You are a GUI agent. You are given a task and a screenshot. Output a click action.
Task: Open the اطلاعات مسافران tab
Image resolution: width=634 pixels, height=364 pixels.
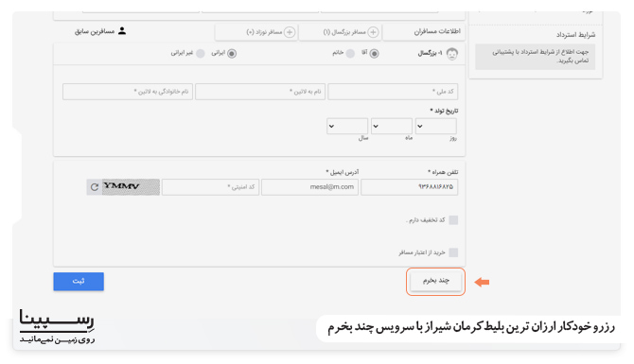[423, 32]
